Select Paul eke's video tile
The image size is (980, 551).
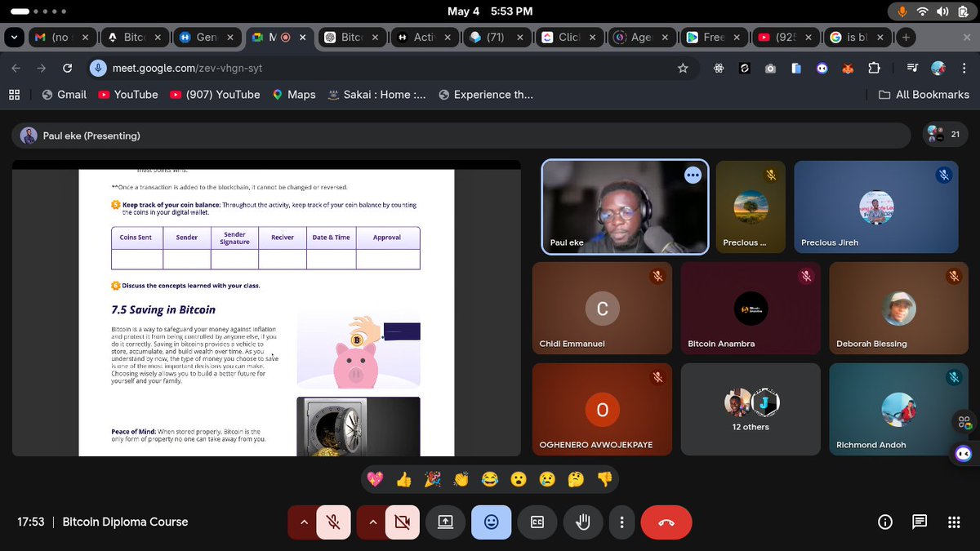626,207
